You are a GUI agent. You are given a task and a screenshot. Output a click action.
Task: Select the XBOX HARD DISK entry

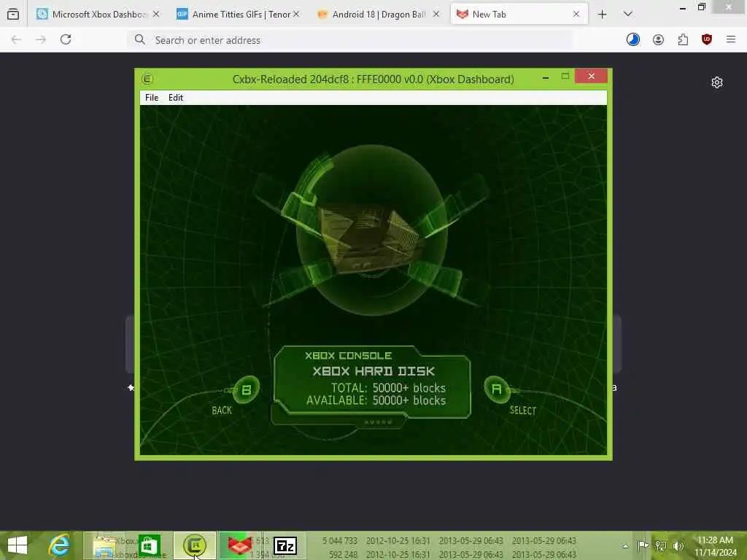[373, 371]
